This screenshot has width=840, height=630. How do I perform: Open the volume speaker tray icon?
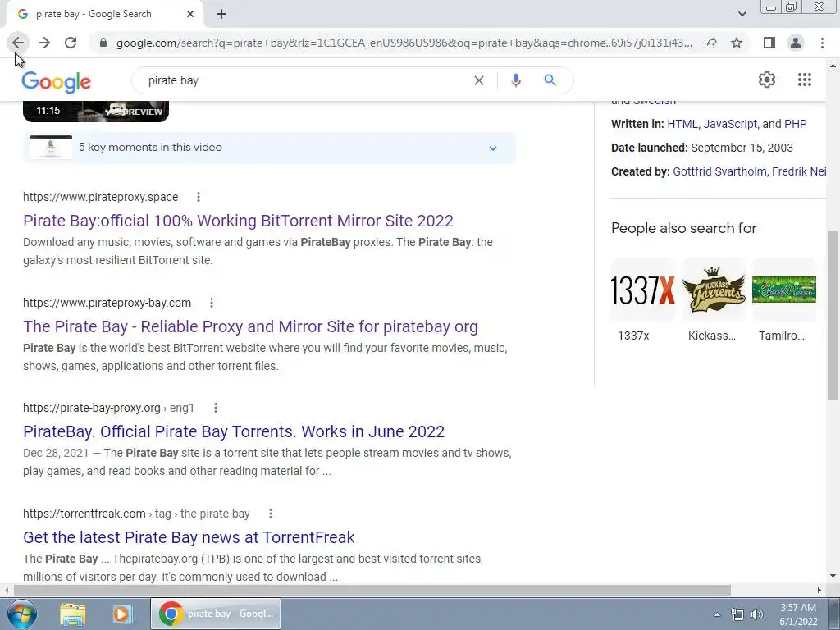757,614
